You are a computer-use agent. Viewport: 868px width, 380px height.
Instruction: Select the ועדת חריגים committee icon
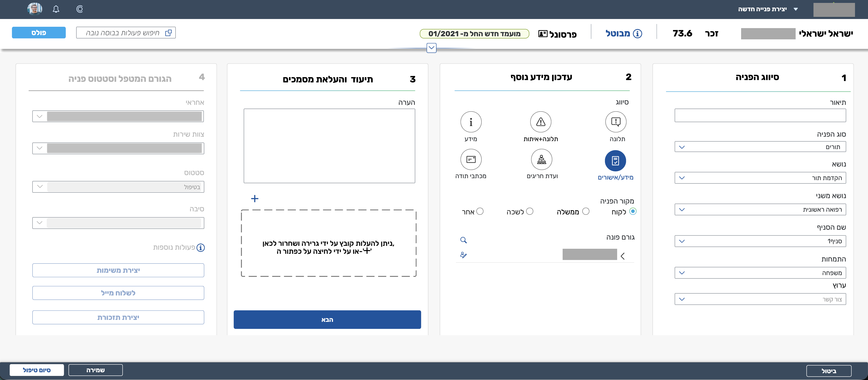pos(541,160)
